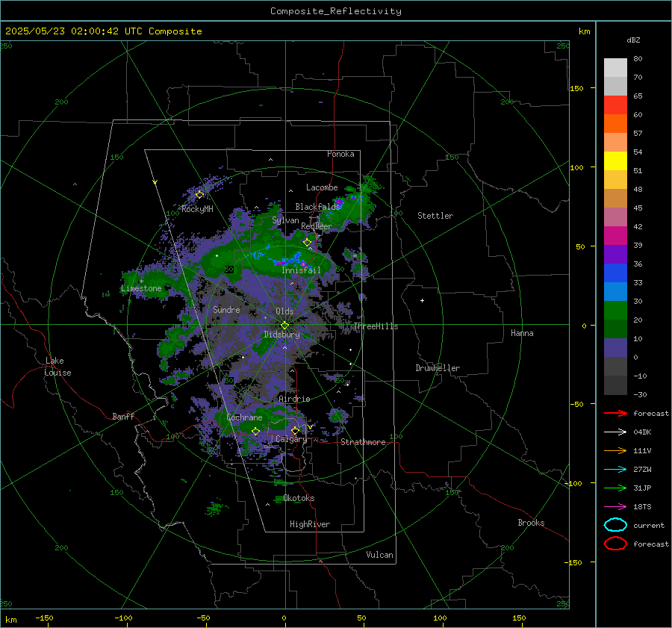Click the Stettler city label
This screenshot has width=672, height=628.
435,216
